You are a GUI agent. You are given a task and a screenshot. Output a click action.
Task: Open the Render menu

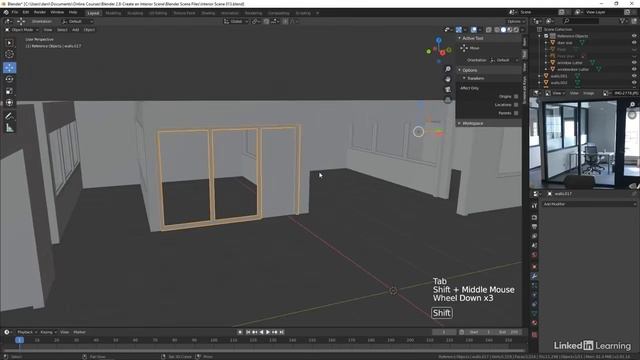[40, 13]
